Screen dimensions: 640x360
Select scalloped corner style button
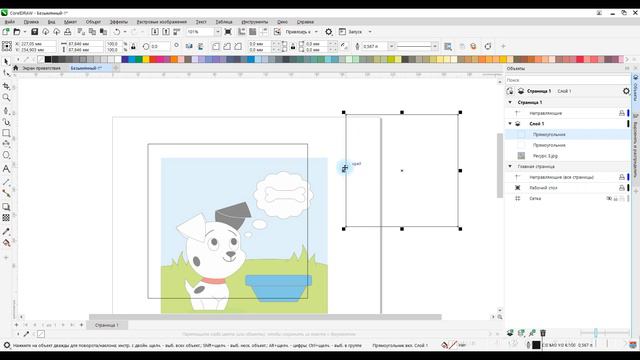pos(227,47)
